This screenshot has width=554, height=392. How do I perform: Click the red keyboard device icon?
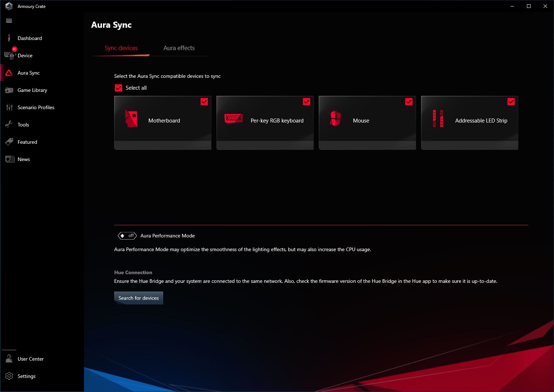233,118
